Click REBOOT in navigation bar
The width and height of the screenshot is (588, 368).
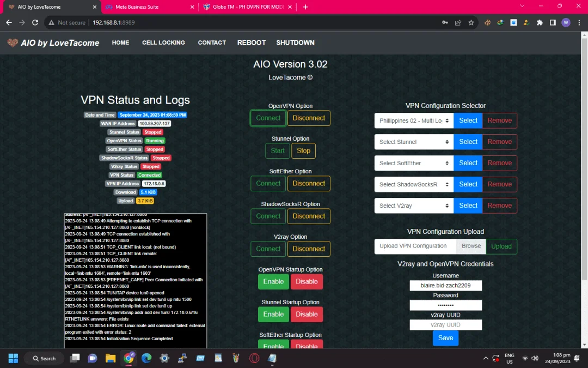(251, 43)
